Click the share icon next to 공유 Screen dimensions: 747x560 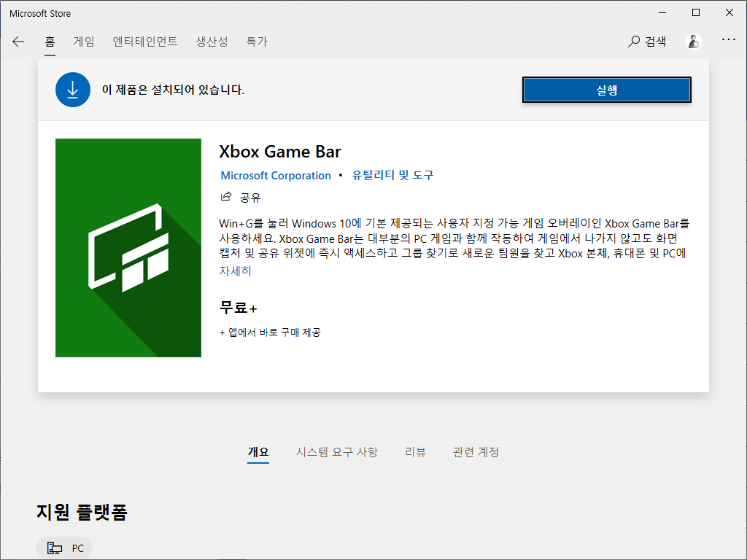tap(226, 197)
